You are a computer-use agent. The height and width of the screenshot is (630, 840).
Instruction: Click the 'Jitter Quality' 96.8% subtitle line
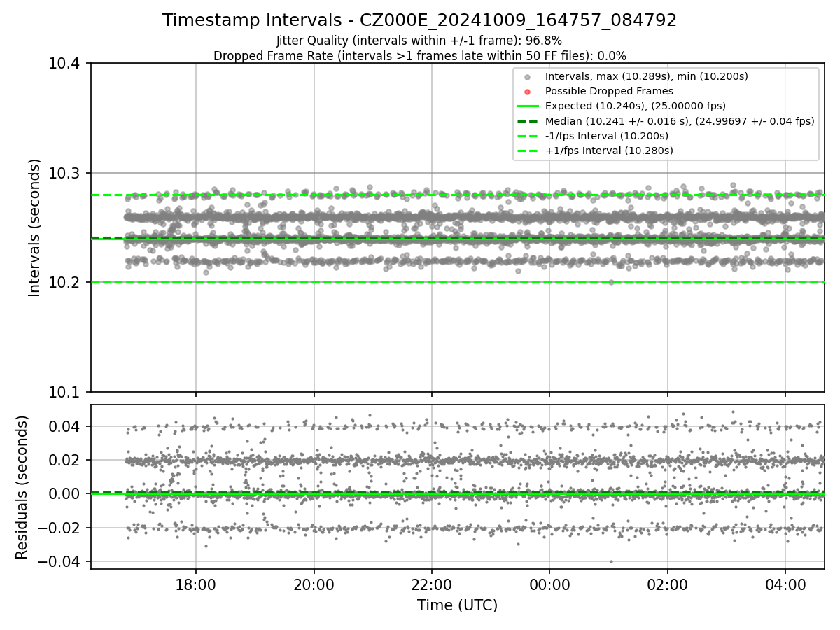[419, 41]
